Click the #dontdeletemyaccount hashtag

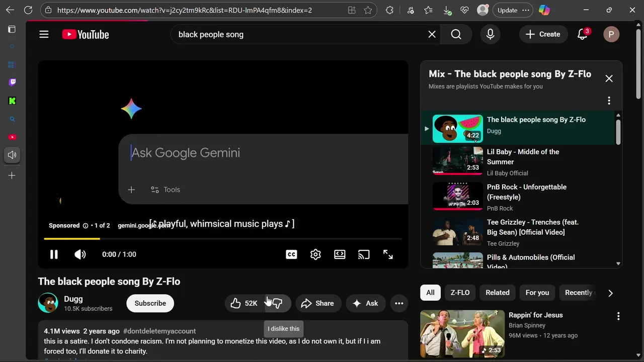(159, 331)
